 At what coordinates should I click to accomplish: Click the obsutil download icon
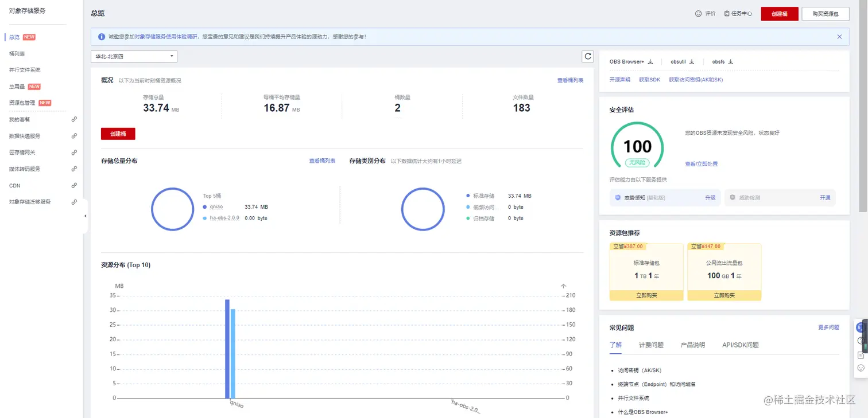692,62
